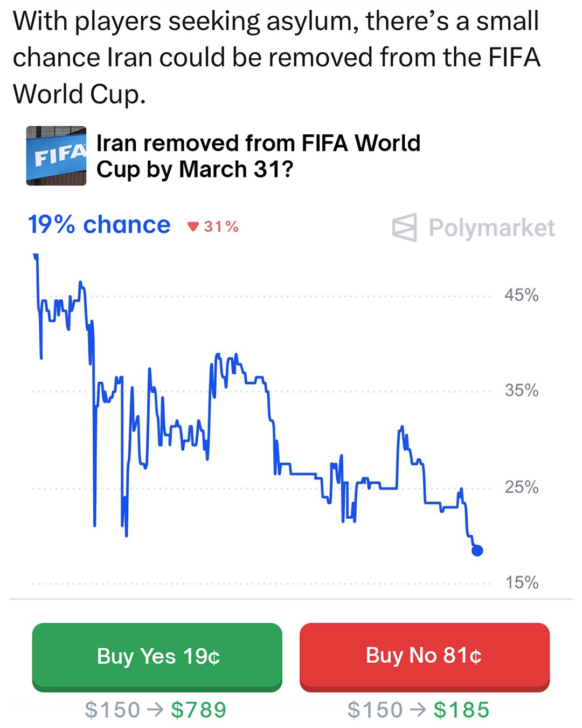
Task: Select the 45% axis label
Action: 521,295
